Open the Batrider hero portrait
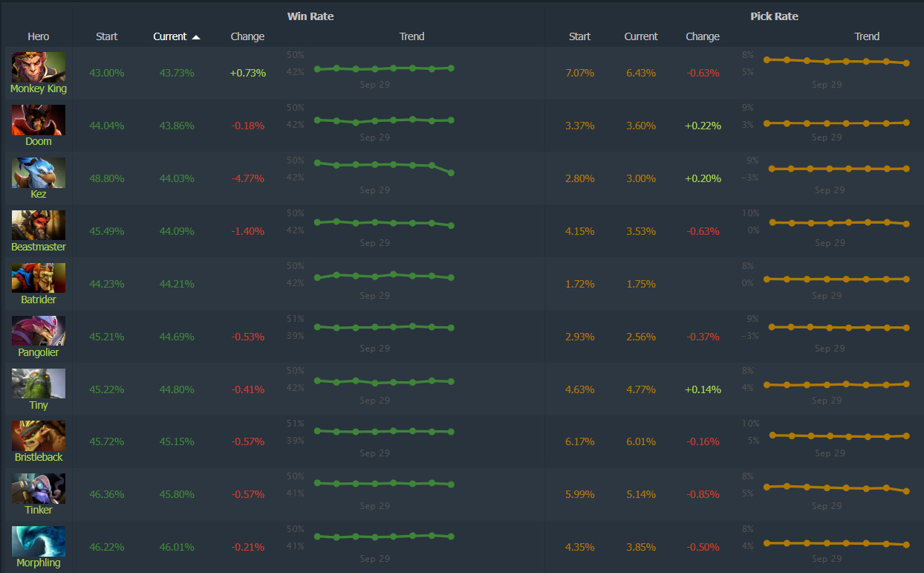This screenshot has width=924, height=573. coord(39,278)
